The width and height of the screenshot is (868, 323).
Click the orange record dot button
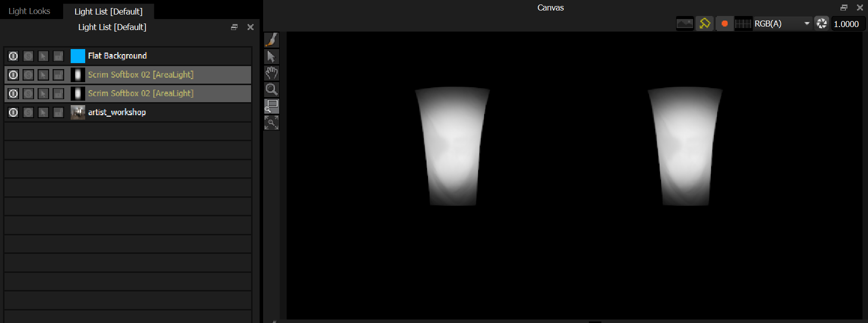[x=724, y=24]
